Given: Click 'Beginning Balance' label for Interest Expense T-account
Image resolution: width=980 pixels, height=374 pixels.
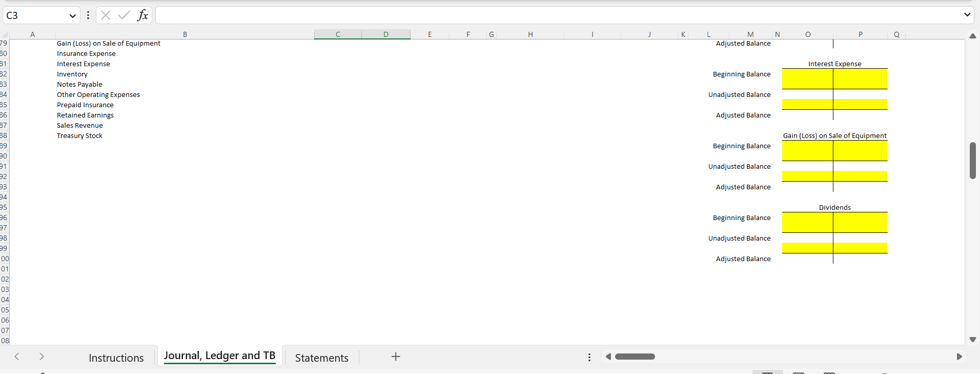Looking at the screenshot, I should coord(742,74).
